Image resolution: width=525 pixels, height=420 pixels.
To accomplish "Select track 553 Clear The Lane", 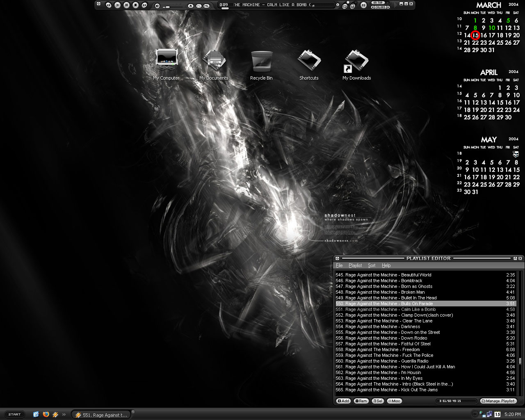I will coord(425,321).
